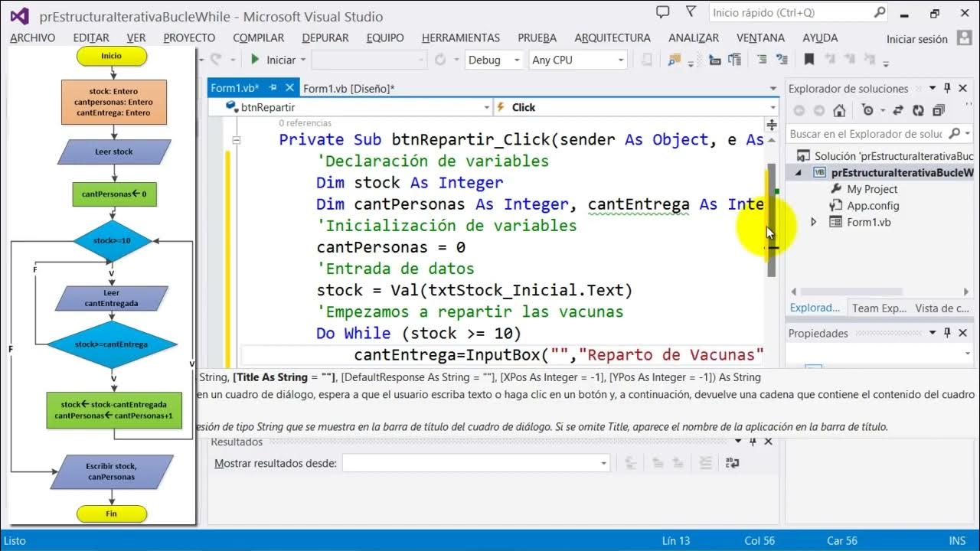Click the forward arrow in Solution Explorer

click(x=819, y=110)
